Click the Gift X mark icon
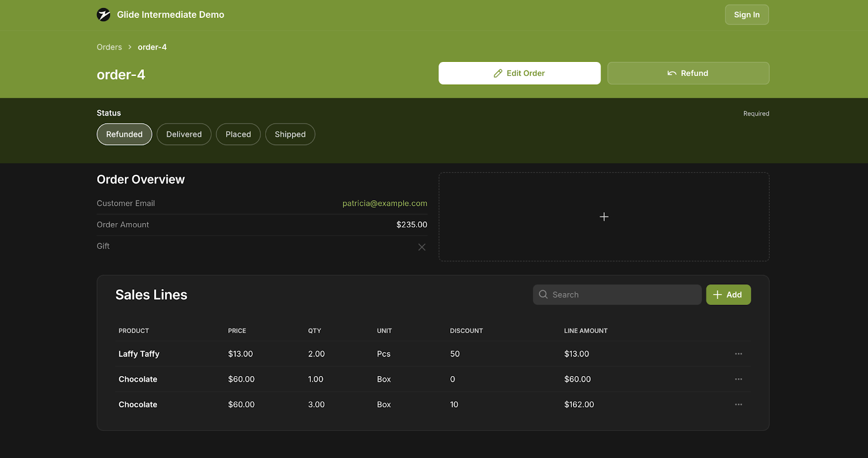This screenshot has width=868, height=458. (422, 247)
